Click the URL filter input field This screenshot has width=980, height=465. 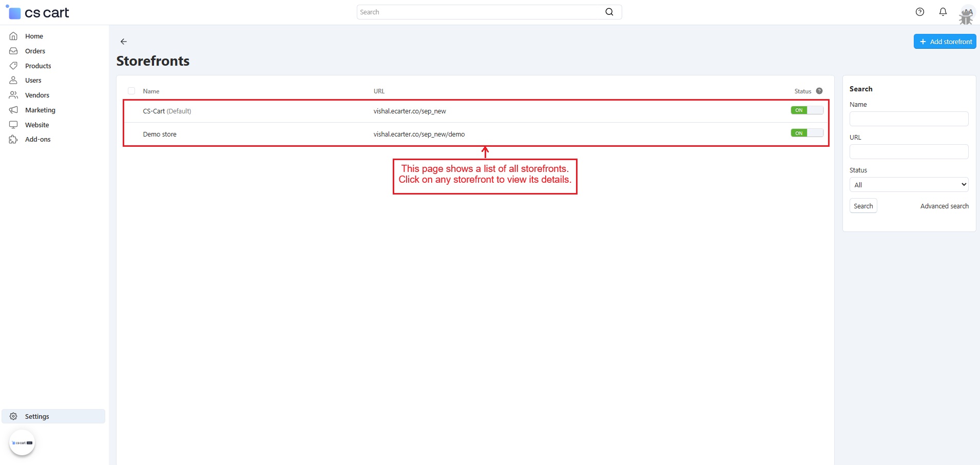[909, 152]
